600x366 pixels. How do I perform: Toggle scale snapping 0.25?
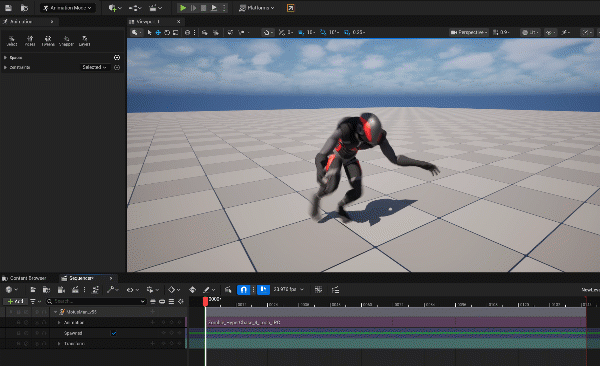pos(347,33)
